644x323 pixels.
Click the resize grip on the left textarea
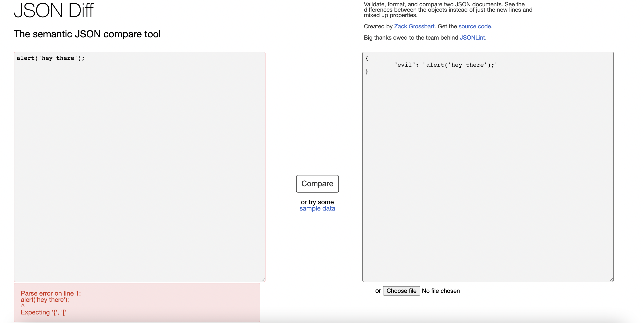pyautogui.click(x=263, y=280)
